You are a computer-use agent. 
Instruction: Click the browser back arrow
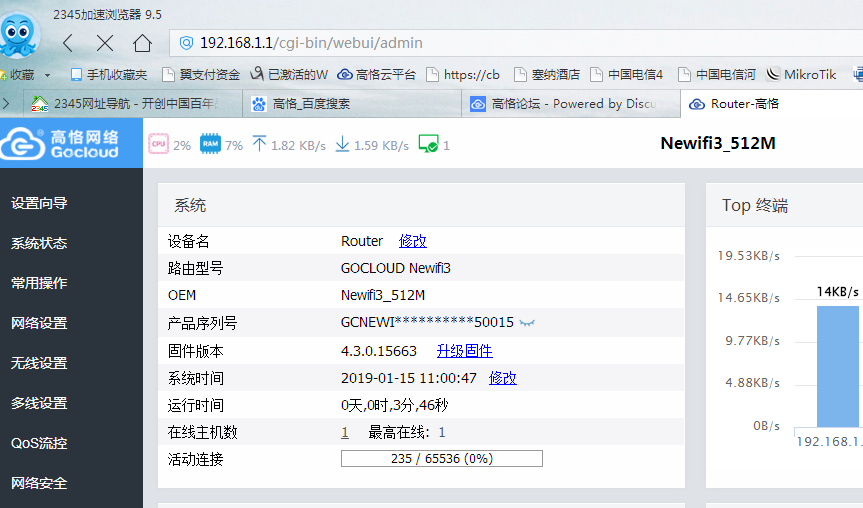click(x=68, y=43)
